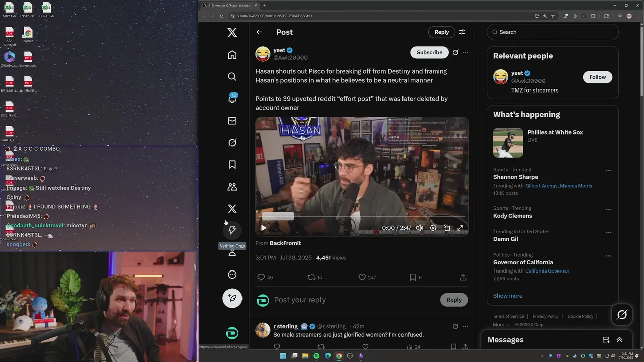The width and height of the screenshot is (644, 362).
Task: Click Gilbert Arenas trending link
Action: (x=541, y=186)
